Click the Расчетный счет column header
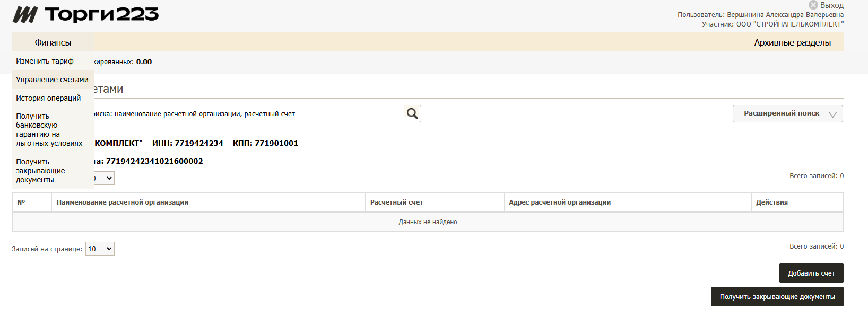This screenshot has width=868, height=318. 396,202
